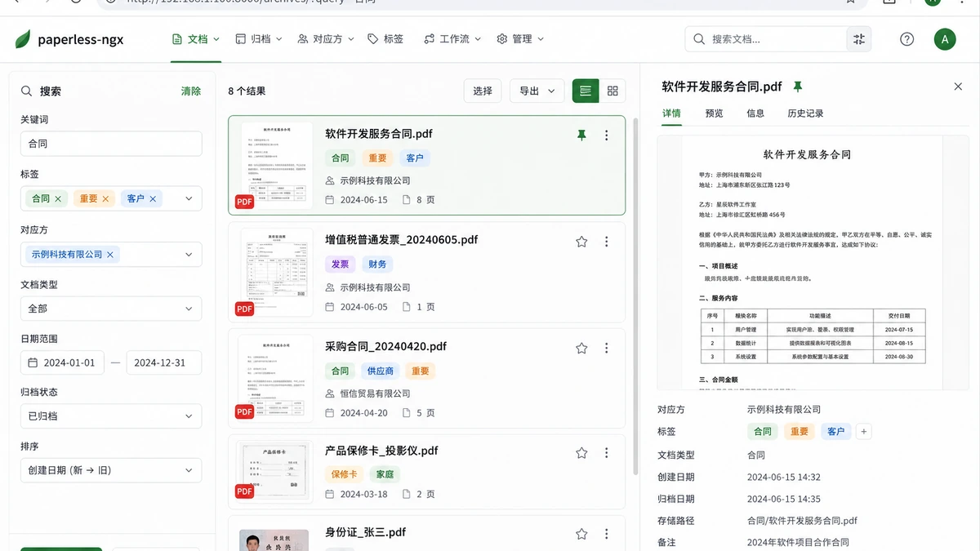Open the 对应方 menu in navbar
Screen dimensions: 980x551
pos(326,38)
